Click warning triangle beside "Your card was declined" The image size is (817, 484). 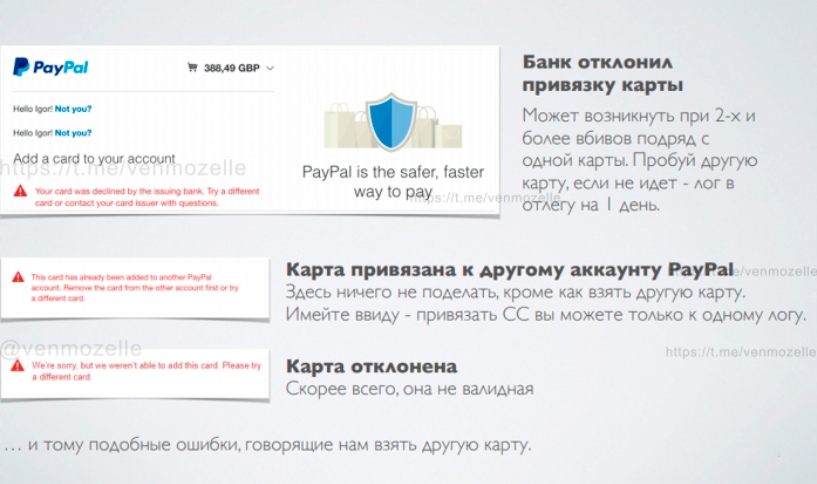tap(20, 191)
